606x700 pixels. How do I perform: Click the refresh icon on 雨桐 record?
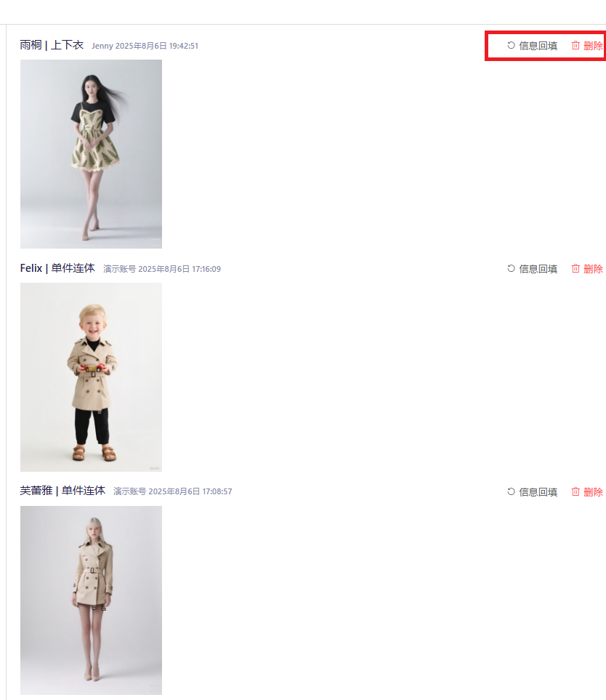tap(511, 45)
